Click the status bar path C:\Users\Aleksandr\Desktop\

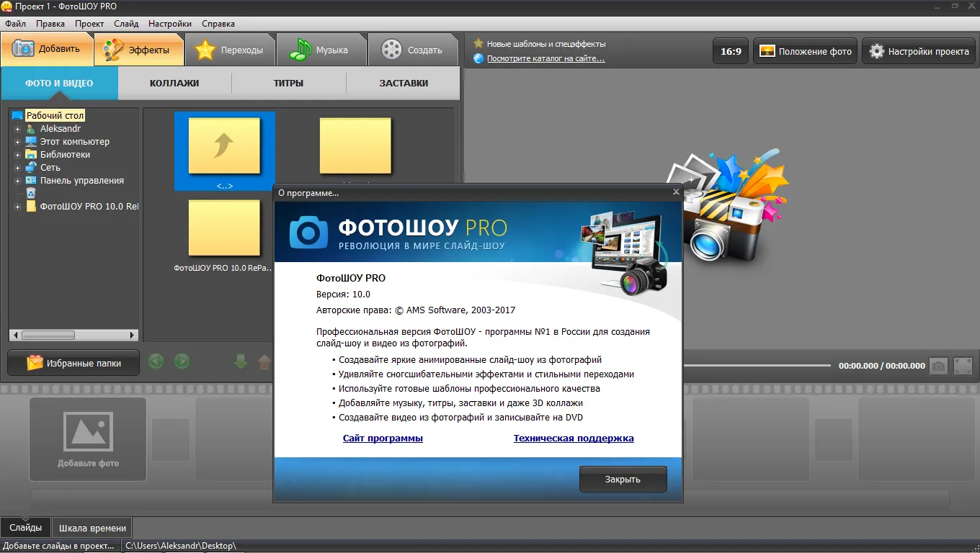pyautogui.click(x=181, y=546)
